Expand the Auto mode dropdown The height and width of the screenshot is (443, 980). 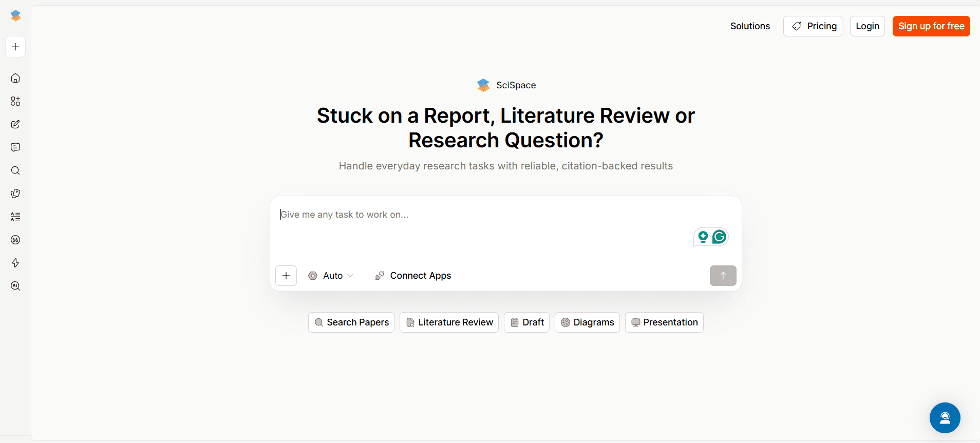coord(331,276)
